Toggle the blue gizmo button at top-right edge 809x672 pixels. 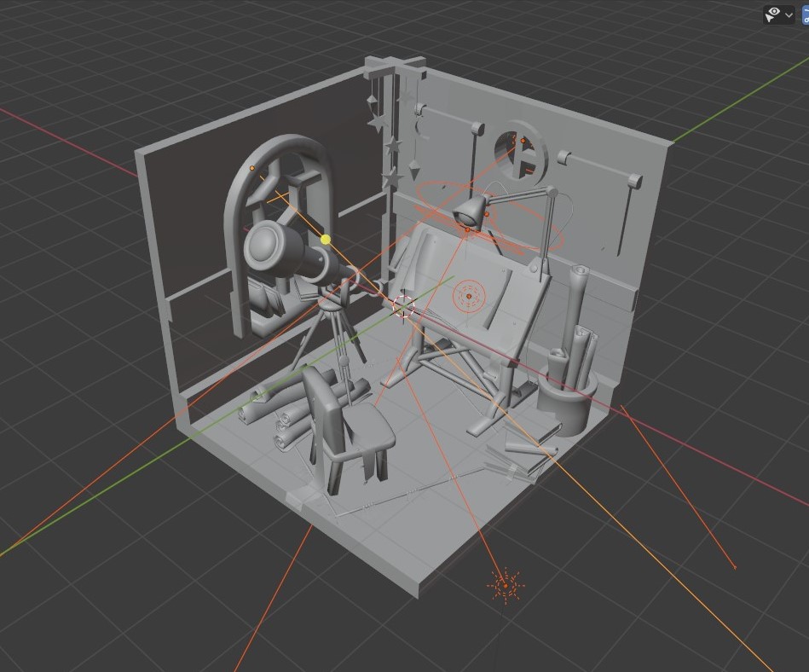click(805, 14)
